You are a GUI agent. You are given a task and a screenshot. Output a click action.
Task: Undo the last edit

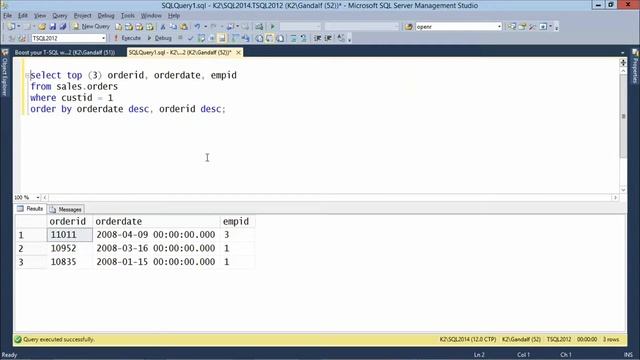pos(197,27)
